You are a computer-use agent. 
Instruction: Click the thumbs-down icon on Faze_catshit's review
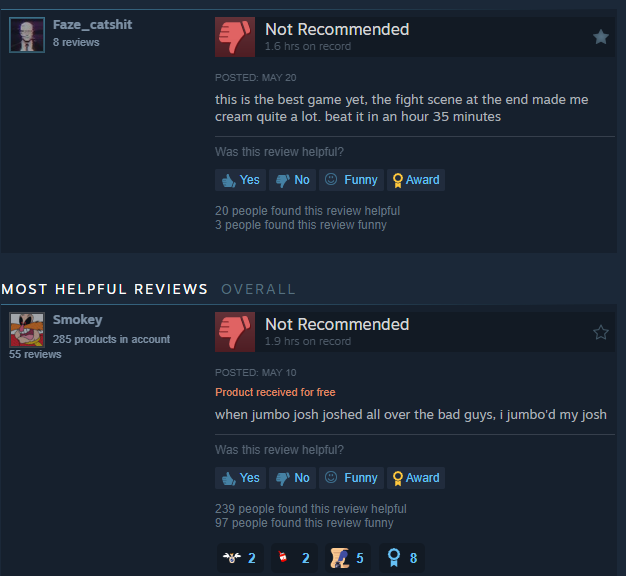point(235,37)
